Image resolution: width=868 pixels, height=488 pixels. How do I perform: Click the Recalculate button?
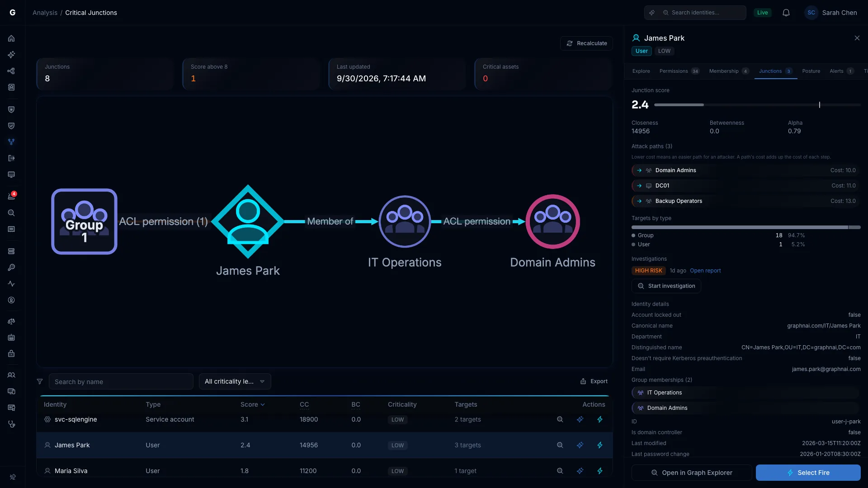tap(586, 43)
